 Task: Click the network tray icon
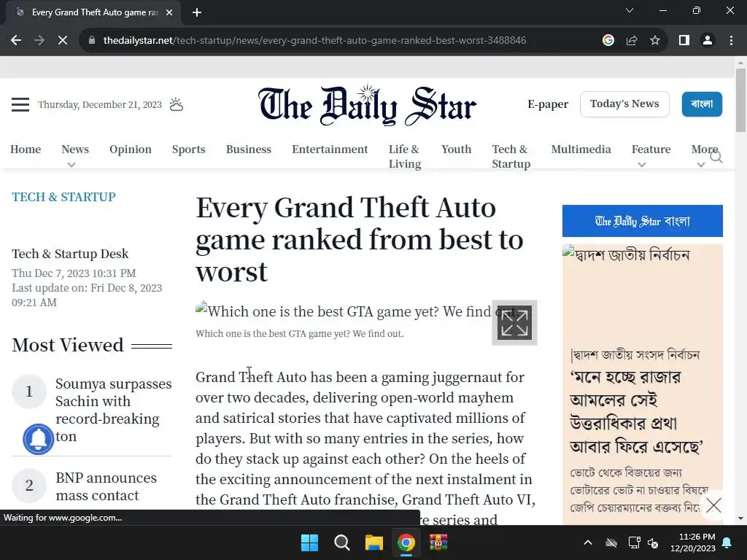(x=634, y=542)
